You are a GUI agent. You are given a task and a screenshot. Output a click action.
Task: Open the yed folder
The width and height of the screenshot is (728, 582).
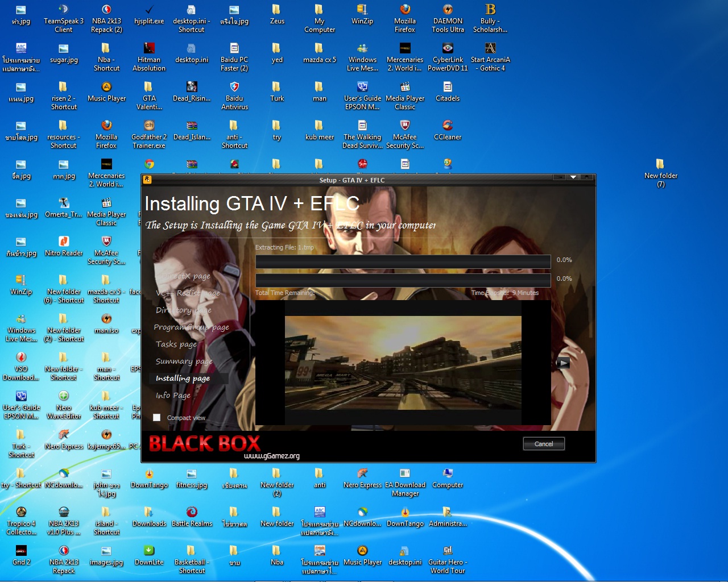point(277,53)
